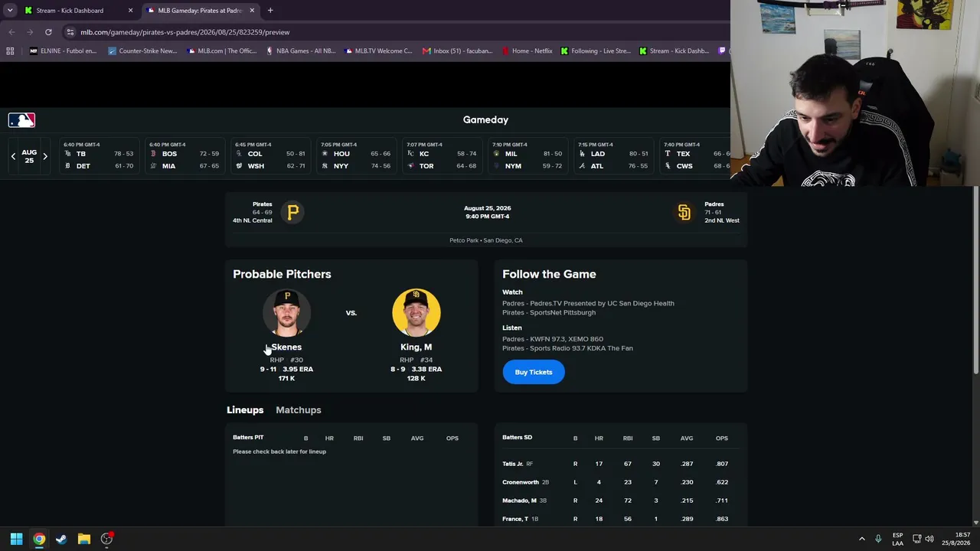Click the King, M pitcher name
The width and height of the screenshot is (980, 551).
click(416, 347)
